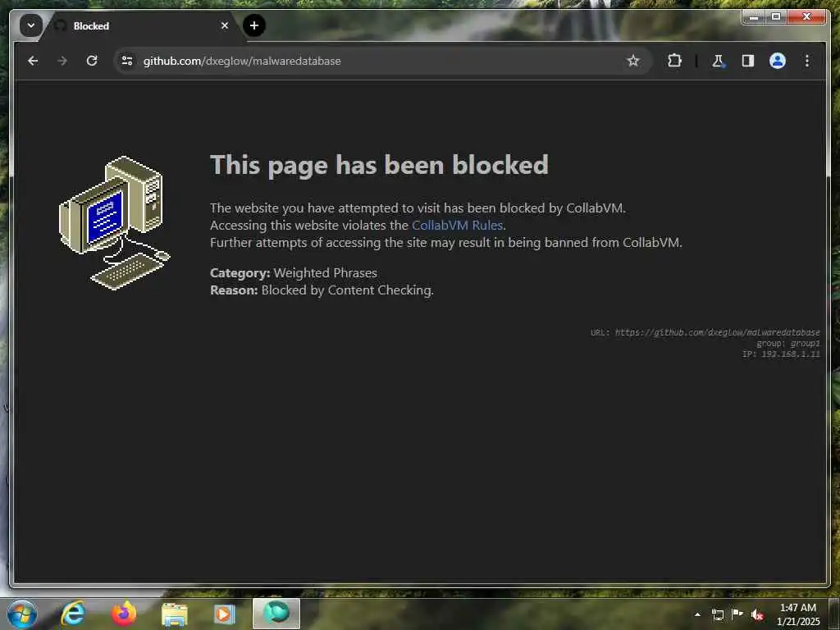Show hidden tray icons arrow

[x=697, y=614]
